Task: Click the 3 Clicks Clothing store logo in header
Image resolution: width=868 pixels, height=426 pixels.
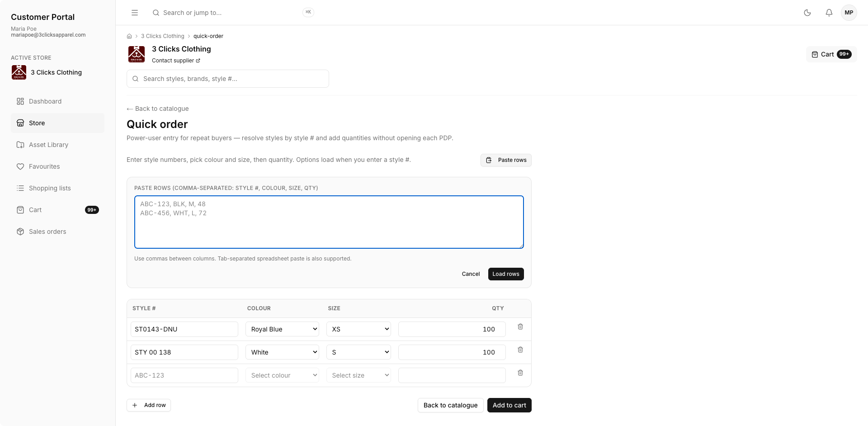Action: tap(137, 54)
